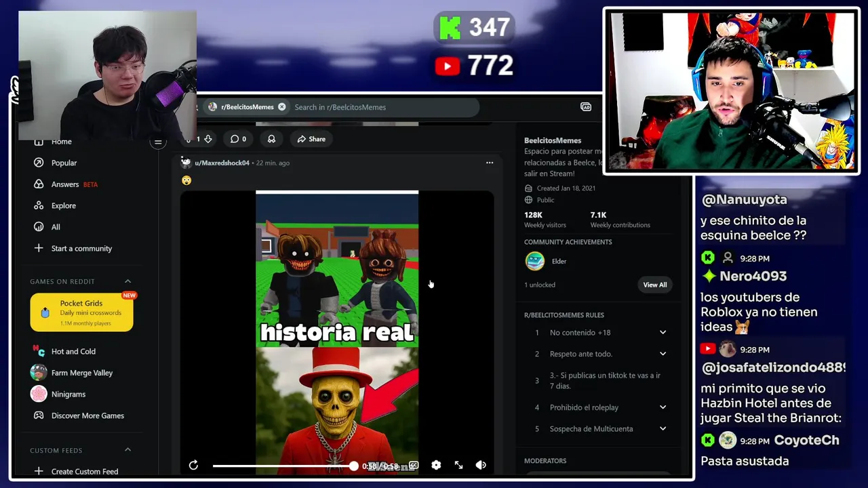The height and width of the screenshot is (488, 868).
Task: Open Farm Merge Valley game
Action: pyautogui.click(x=81, y=373)
